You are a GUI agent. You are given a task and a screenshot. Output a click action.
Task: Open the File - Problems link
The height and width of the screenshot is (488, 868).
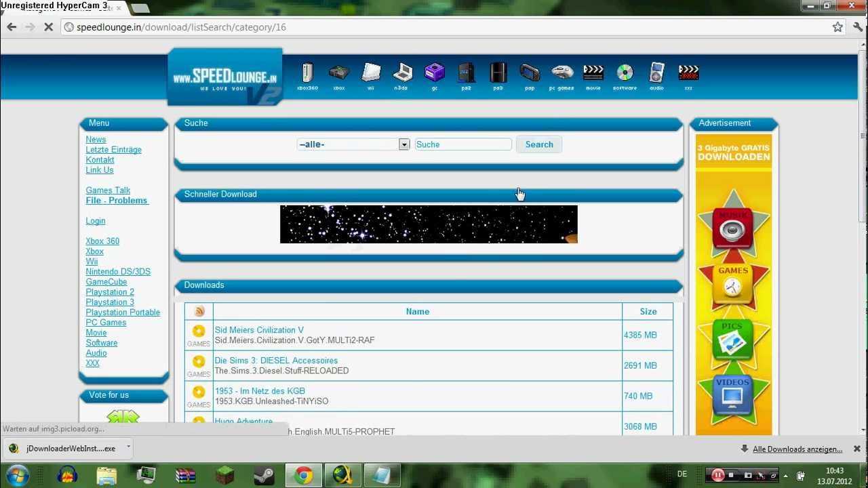point(116,201)
